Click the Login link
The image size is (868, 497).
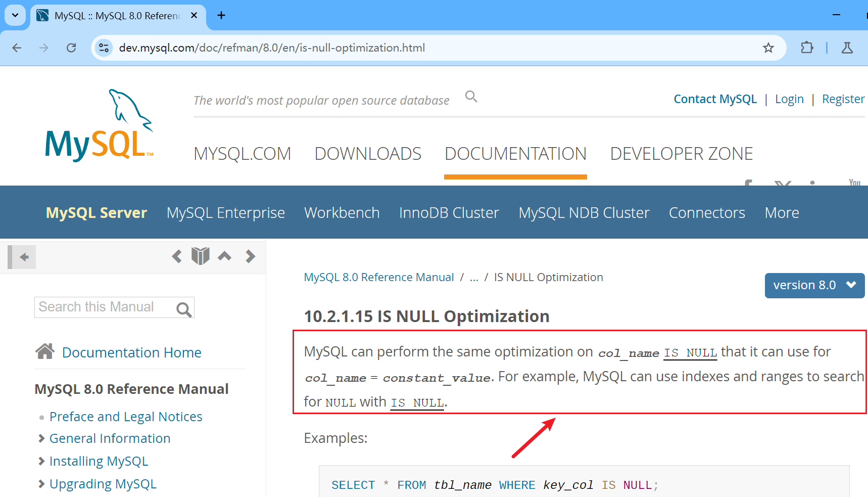789,99
